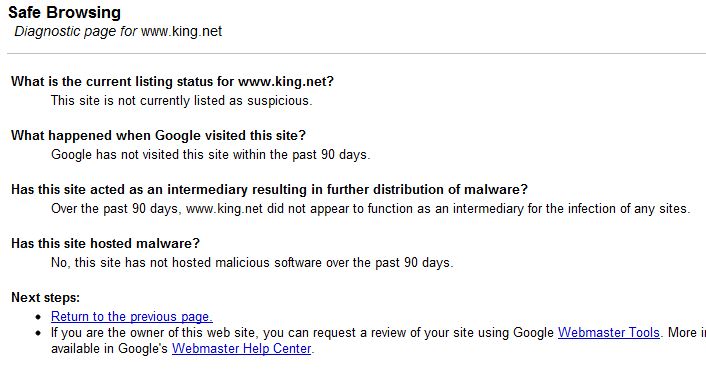Image resolution: width=706 pixels, height=372 pixels.
Task: Select the 'Has this site hosted malware?' heading
Action: pyautogui.click(x=105, y=244)
